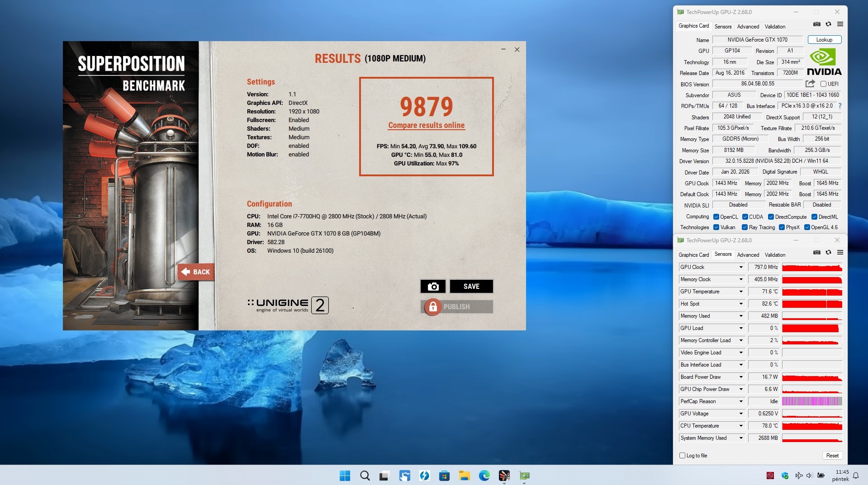Launch Microsoft Edge from the taskbar
Image resolution: width=868 pixels, height=485 pixels.
(484, 476)
